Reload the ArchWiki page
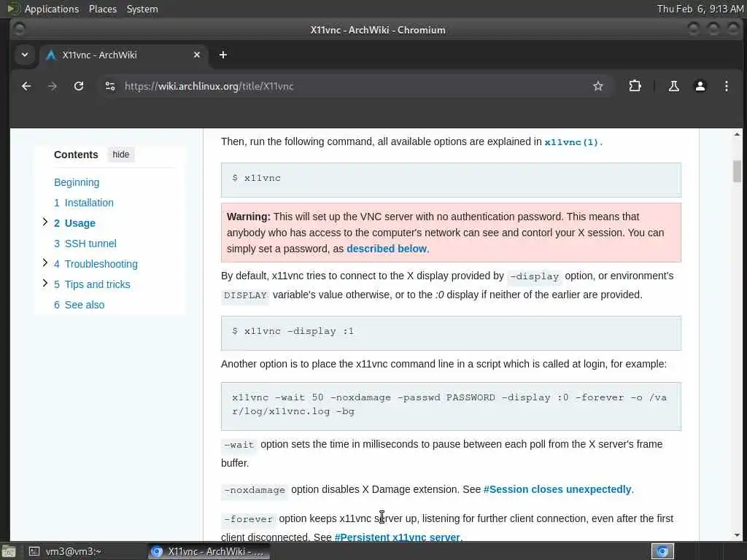This screenshot has height=560, width=747. 79,86
